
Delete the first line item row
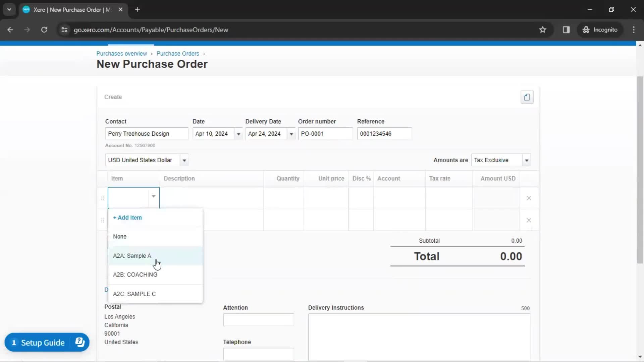point(529,198)
